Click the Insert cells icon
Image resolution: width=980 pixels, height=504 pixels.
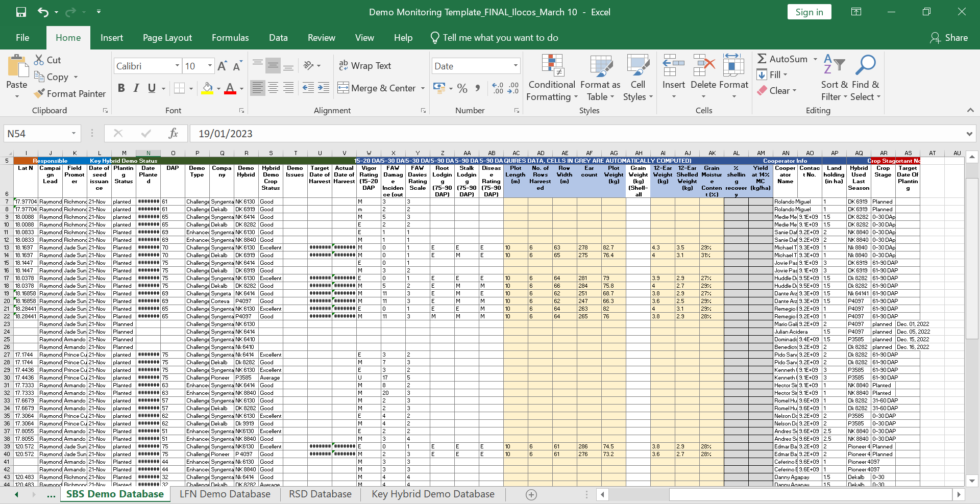674,66
